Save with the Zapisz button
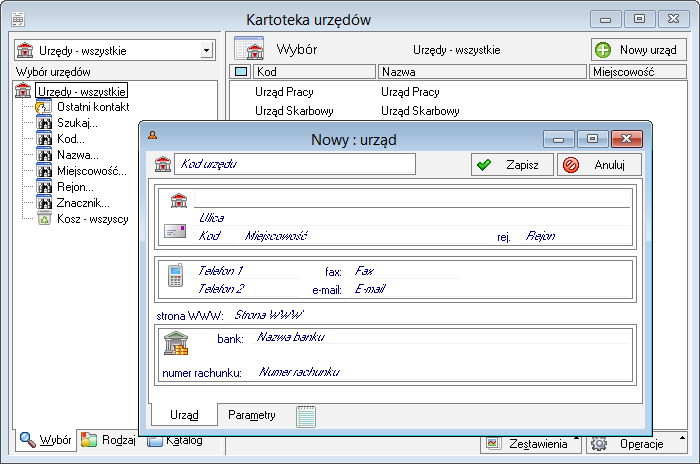 [512, 165]
